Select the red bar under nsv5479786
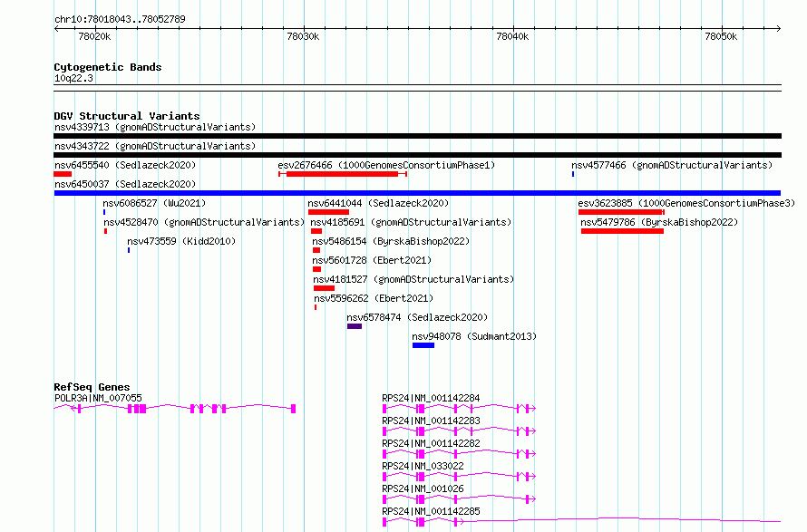Screen dimensions: 807x532 tap(622, 231)
